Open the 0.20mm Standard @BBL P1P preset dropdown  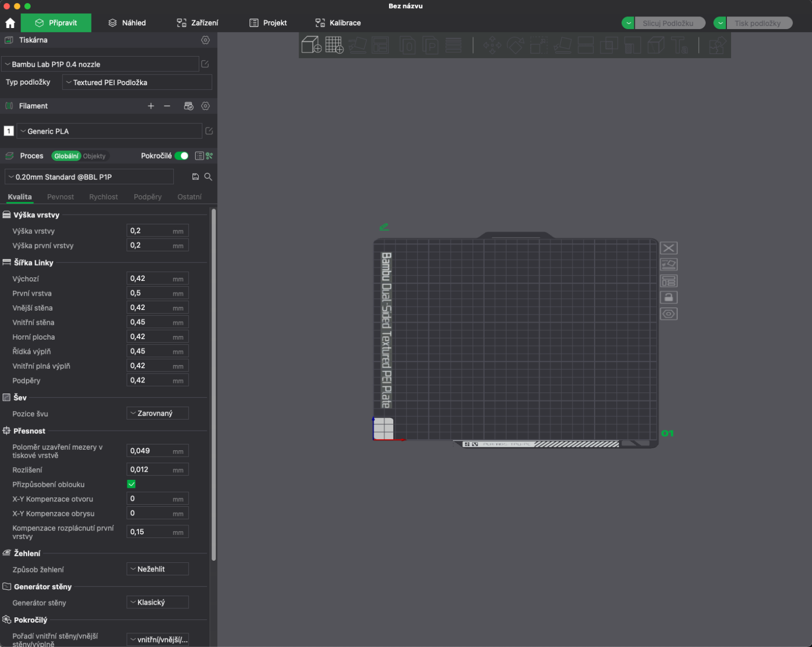tap(89, 177)
